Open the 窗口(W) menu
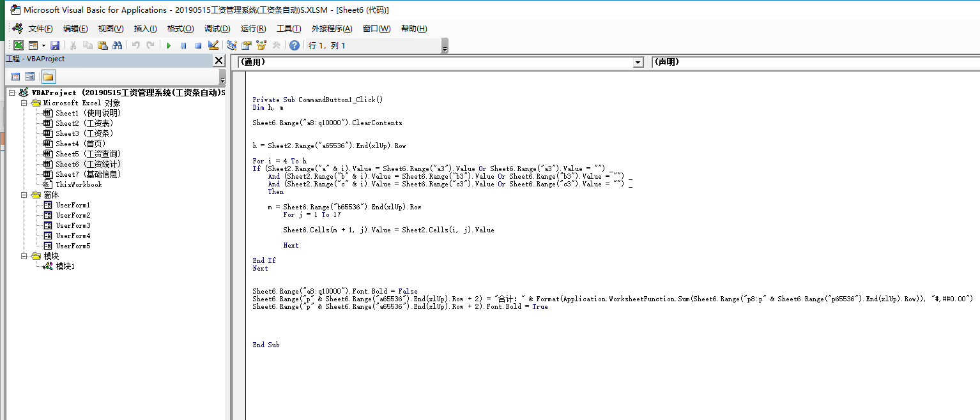Screen dimensions: 980x420 tap(376, 29)
